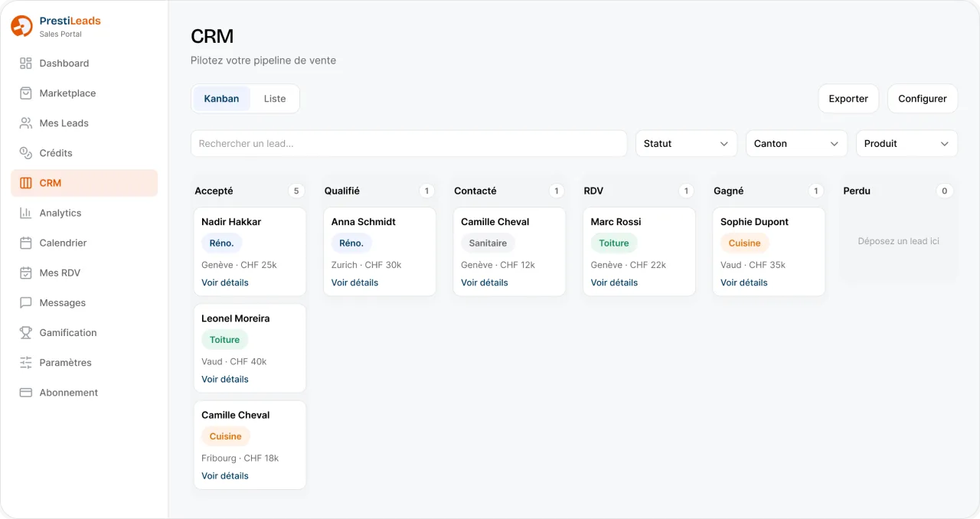
Task: Click the Accepté column count badge 5
Action: pyautogui.click(x=297, y=191)
